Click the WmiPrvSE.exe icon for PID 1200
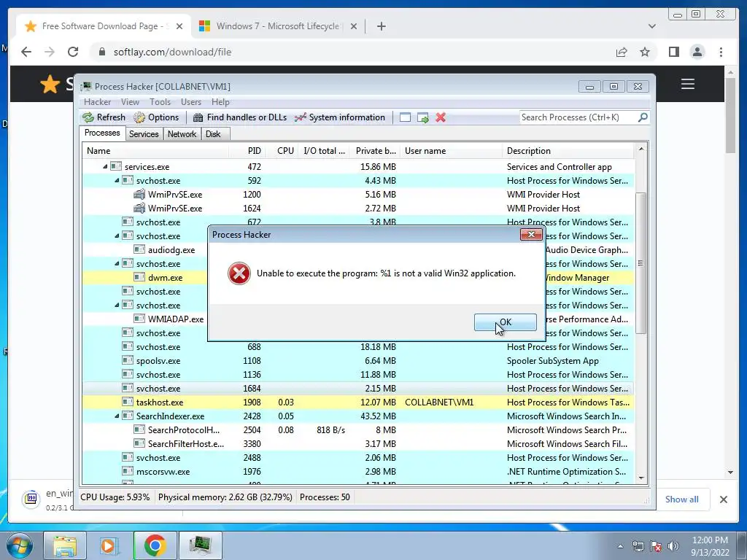The height and width of the screenshot is (560, 747). (x=139, y=194)
